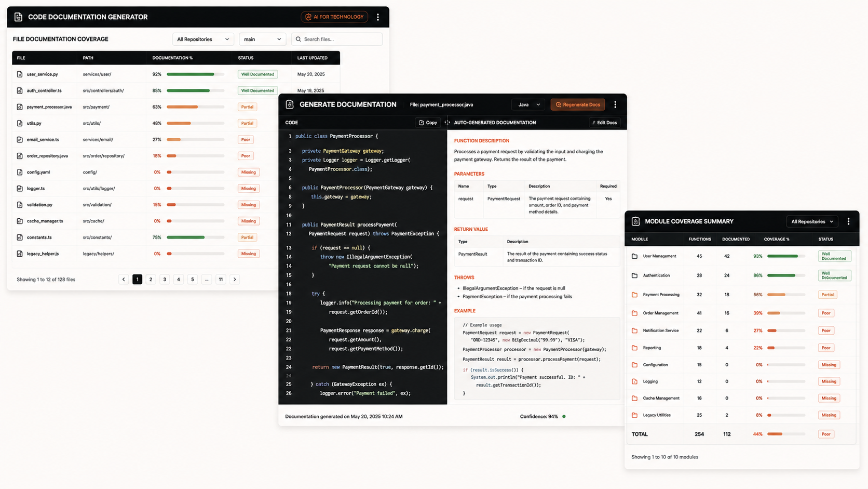
Task: Click the folder icon for Notification Service module
Action: point(634,331)
